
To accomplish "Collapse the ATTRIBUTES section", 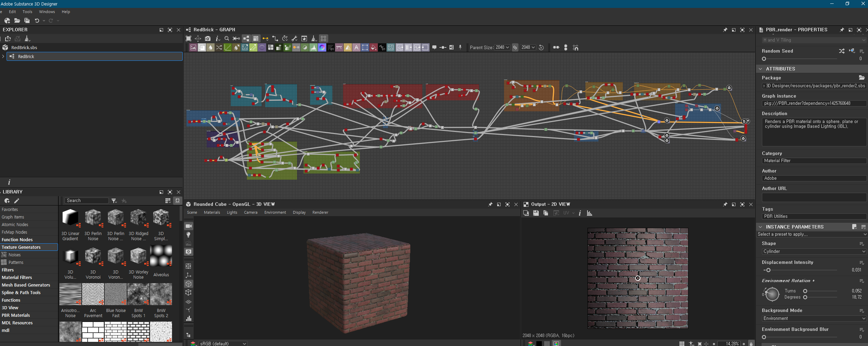I will point(760,69).
